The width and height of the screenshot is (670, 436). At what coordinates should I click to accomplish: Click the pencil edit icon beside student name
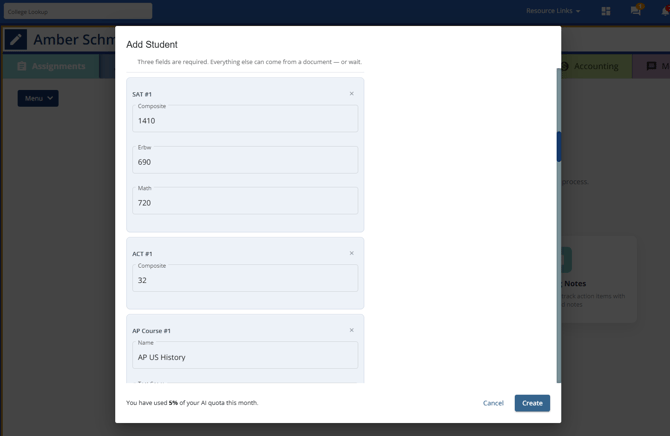click(x=16, y=39)
